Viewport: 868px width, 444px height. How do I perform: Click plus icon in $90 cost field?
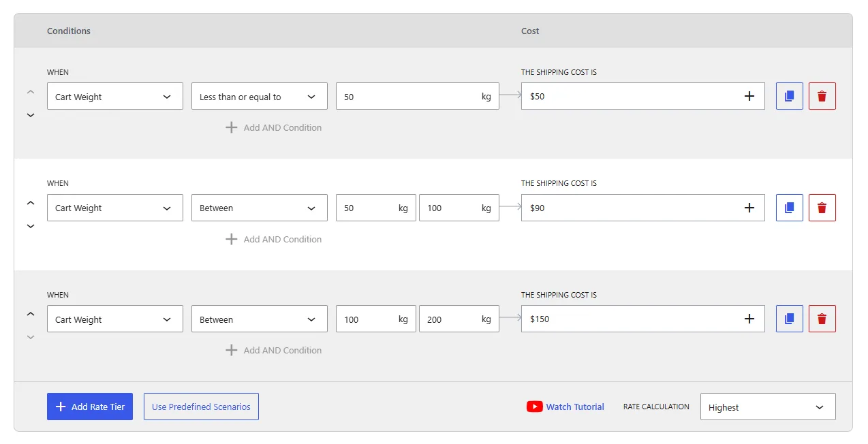749,208
